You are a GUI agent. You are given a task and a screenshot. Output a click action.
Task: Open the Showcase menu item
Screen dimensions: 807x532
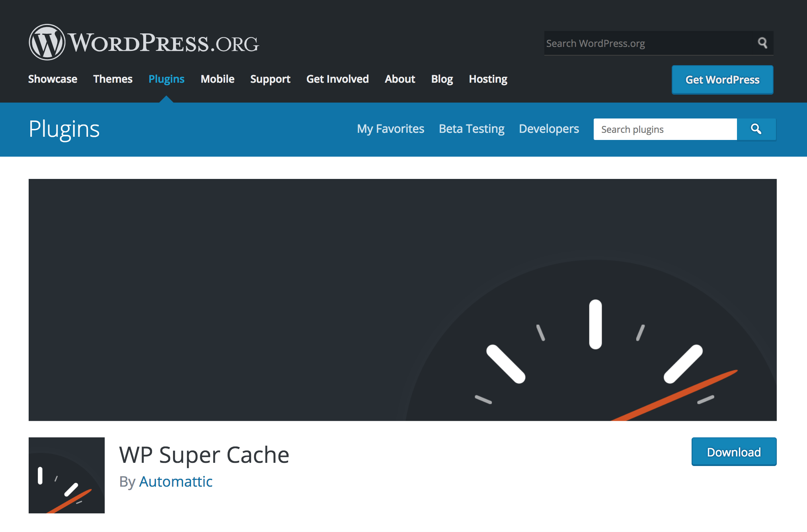pos(53,79)
